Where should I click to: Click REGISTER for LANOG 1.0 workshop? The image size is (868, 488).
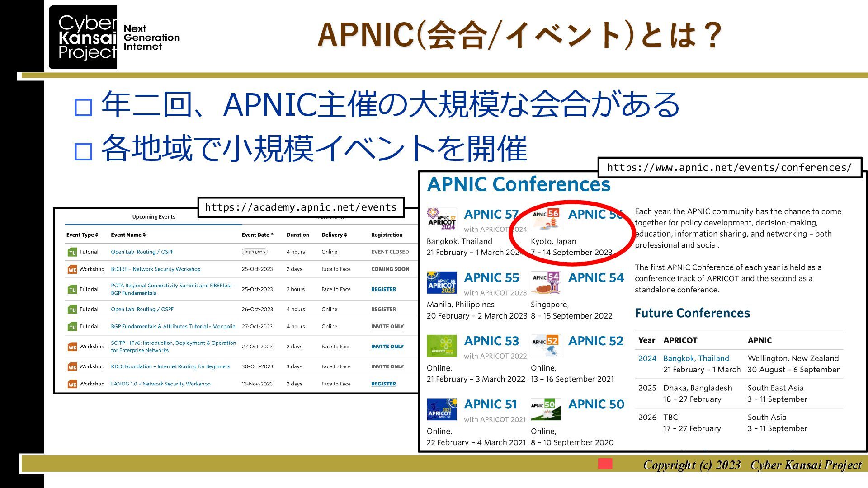tap(383, 384)
